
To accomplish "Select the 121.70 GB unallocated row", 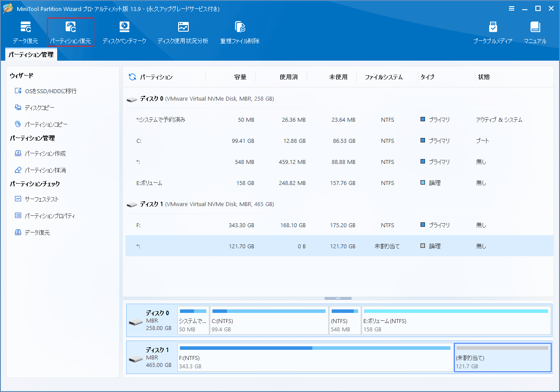I will [339, 246].
